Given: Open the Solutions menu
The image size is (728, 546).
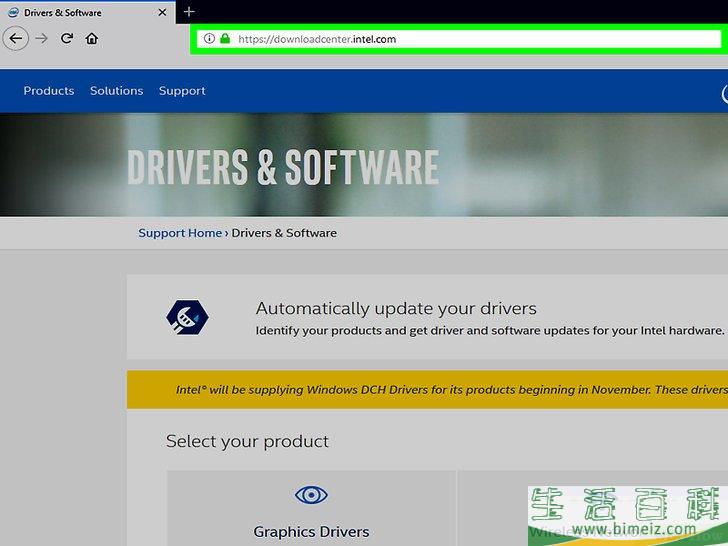Looking at the screenshot, I should (x=117, y=91).
